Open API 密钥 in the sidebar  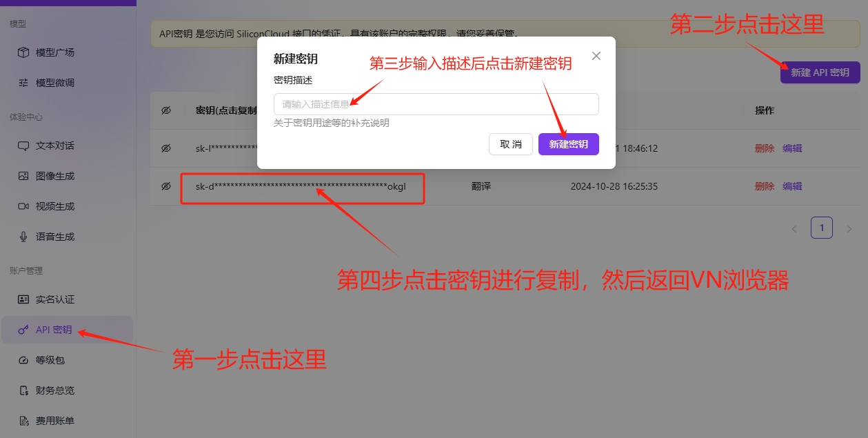click(x=54, y=330)
